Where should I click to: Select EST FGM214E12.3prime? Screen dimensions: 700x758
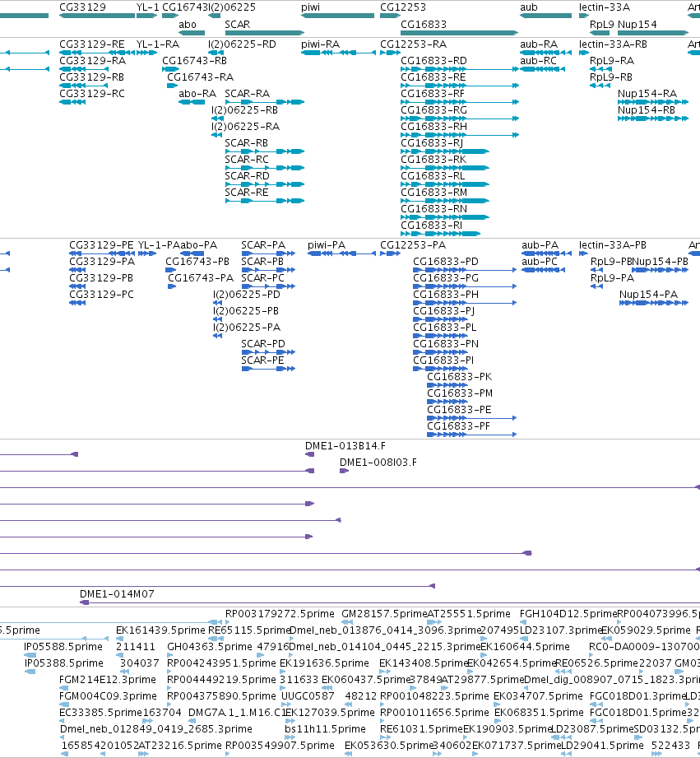click(x=108, y=679)
